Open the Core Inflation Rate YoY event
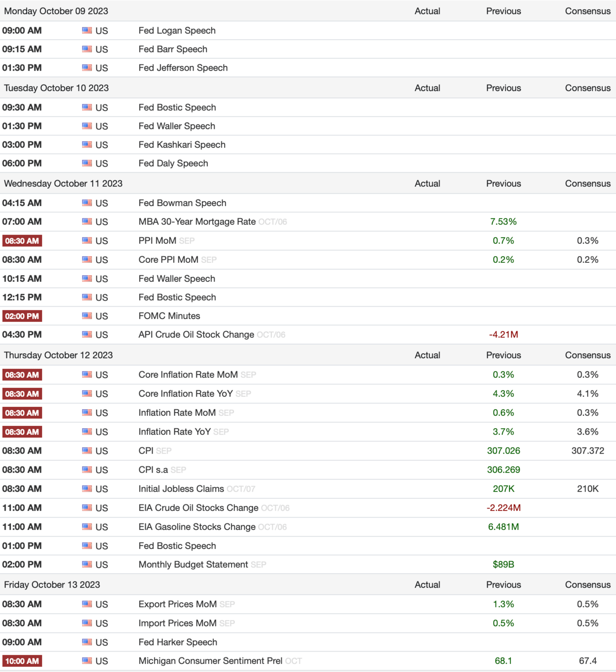The width and height of the screenshot is (616, 672). pyautogui.click(x=185, y=393)
